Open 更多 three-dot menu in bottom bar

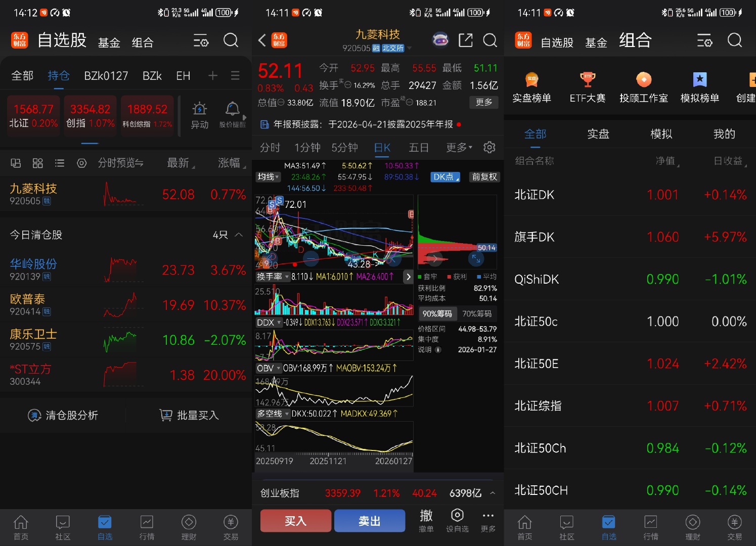[x=488, y=521]
